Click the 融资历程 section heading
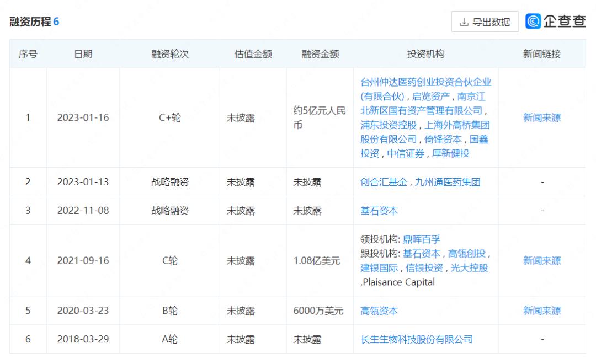 click(x=30, y=22)
